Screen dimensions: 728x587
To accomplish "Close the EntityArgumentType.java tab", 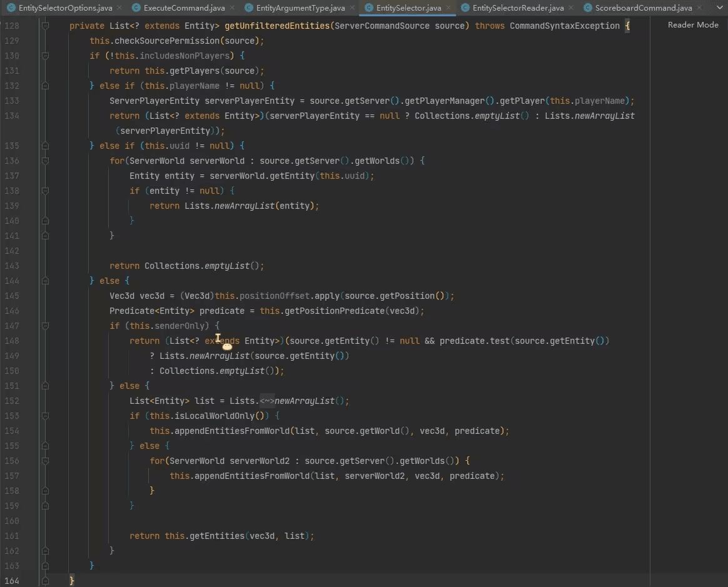I will (x=352, y=8).
